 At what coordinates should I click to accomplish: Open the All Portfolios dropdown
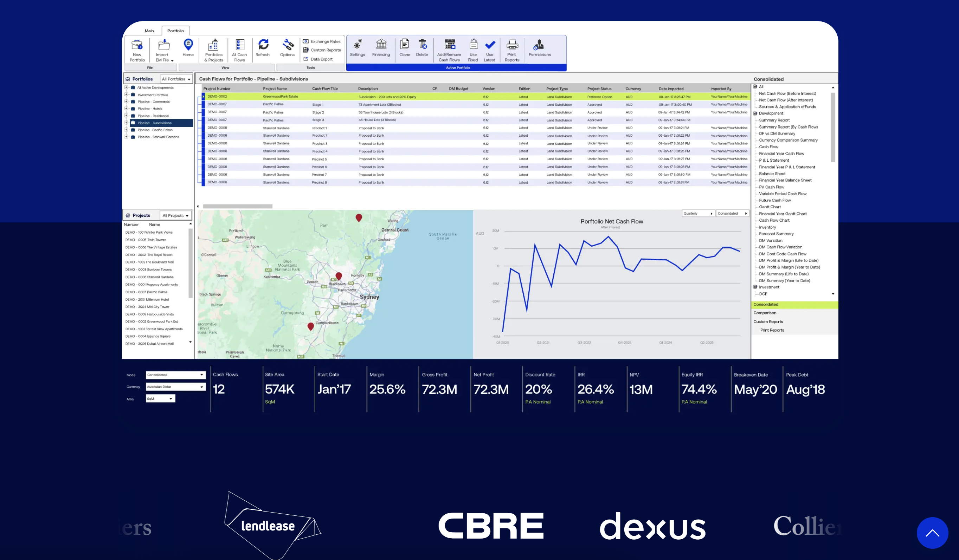point(176,79)
